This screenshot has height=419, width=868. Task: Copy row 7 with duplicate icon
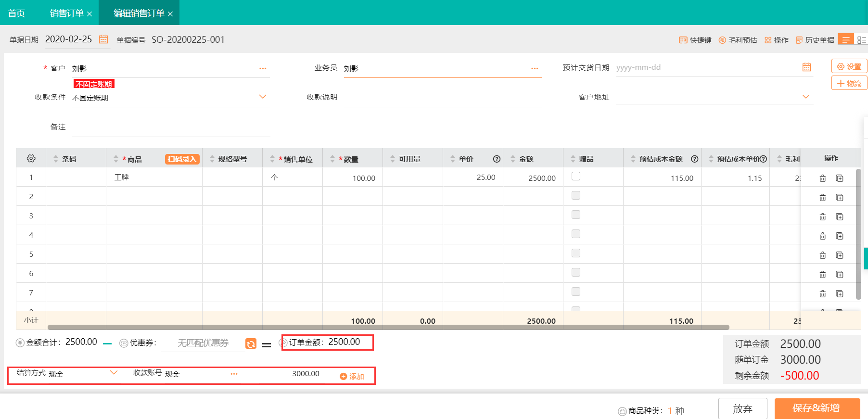840,293
